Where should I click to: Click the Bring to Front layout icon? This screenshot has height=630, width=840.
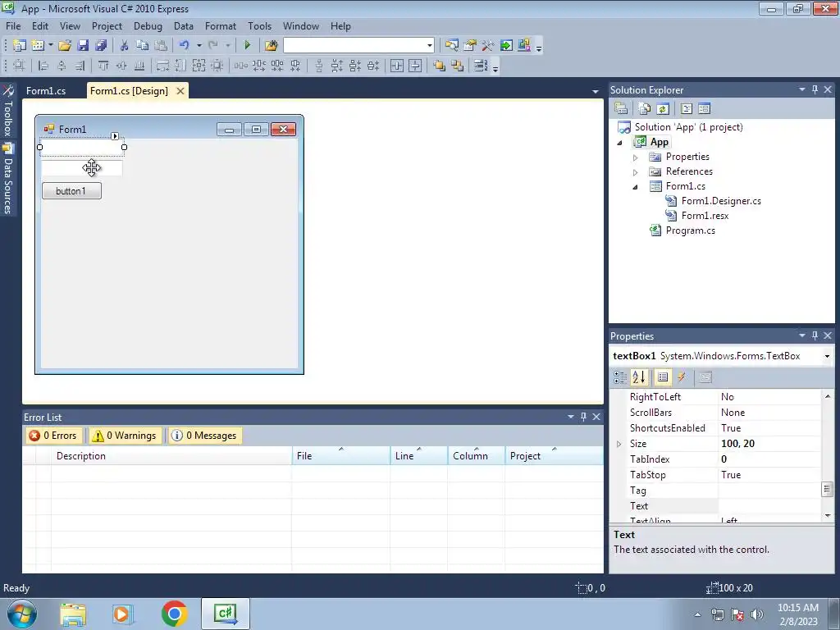[x=440, y=66]
